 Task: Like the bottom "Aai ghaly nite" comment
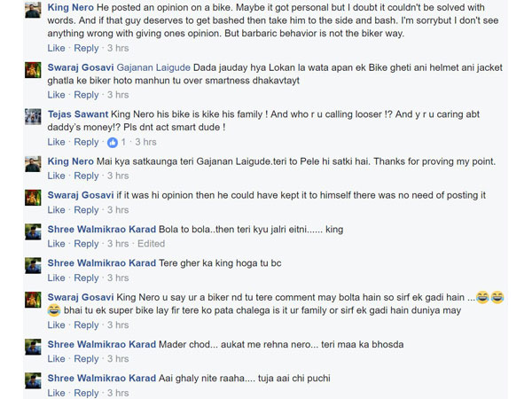tap(57, 392)
